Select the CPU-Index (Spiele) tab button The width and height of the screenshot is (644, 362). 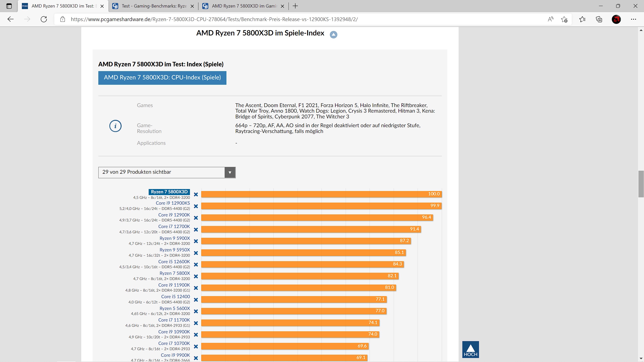162,78
